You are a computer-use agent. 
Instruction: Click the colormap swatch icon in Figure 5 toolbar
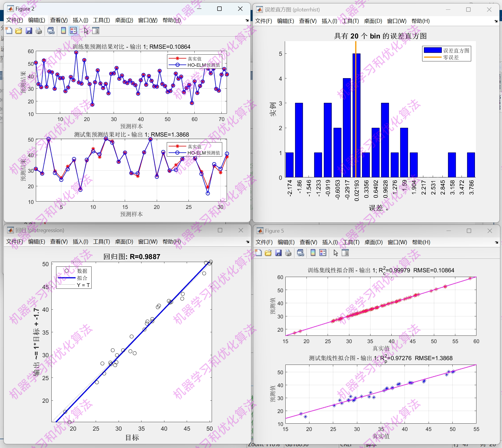(x=313, y=253)
